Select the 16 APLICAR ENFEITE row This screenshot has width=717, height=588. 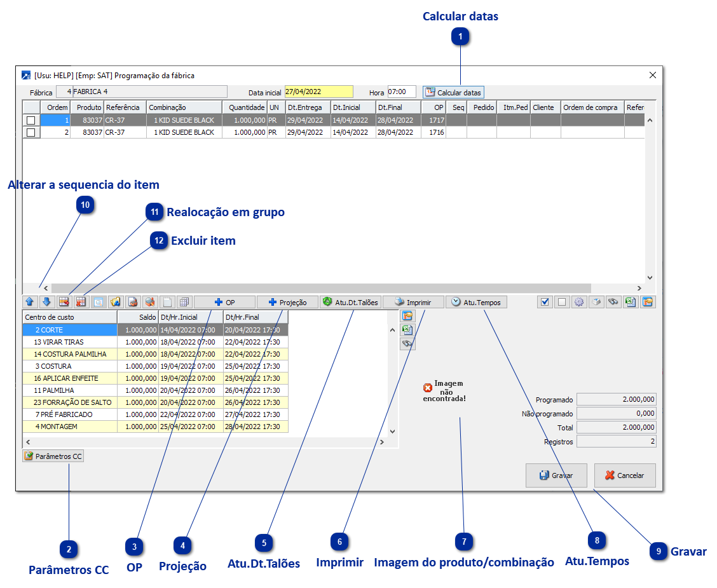pyautogui.click(x=155, y=378)
